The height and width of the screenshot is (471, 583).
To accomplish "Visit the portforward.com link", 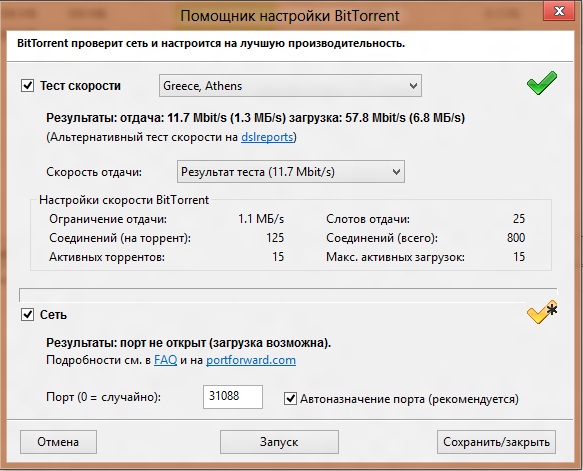I will click(x=251, y=360).
